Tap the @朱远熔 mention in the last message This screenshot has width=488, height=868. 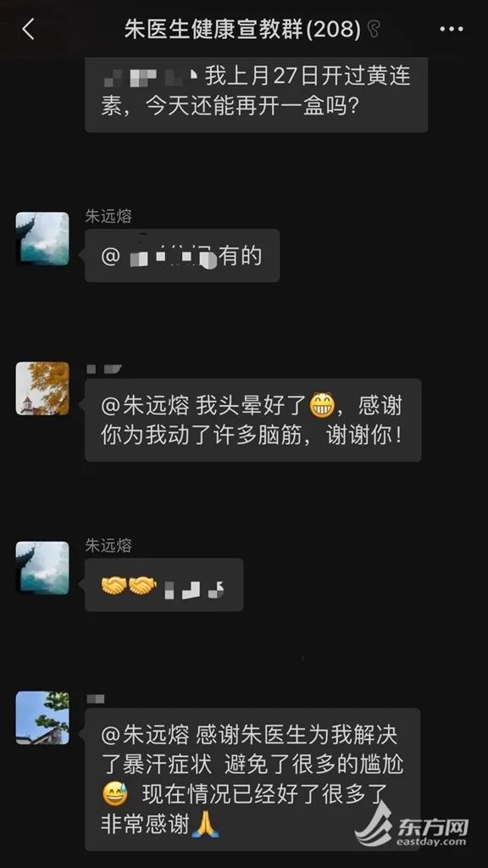click(146, 735)
